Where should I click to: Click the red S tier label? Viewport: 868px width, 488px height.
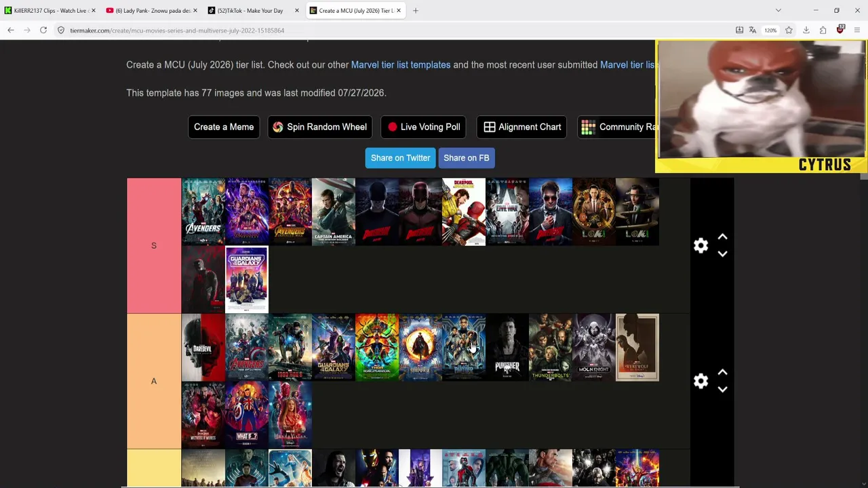coord(154,245)
